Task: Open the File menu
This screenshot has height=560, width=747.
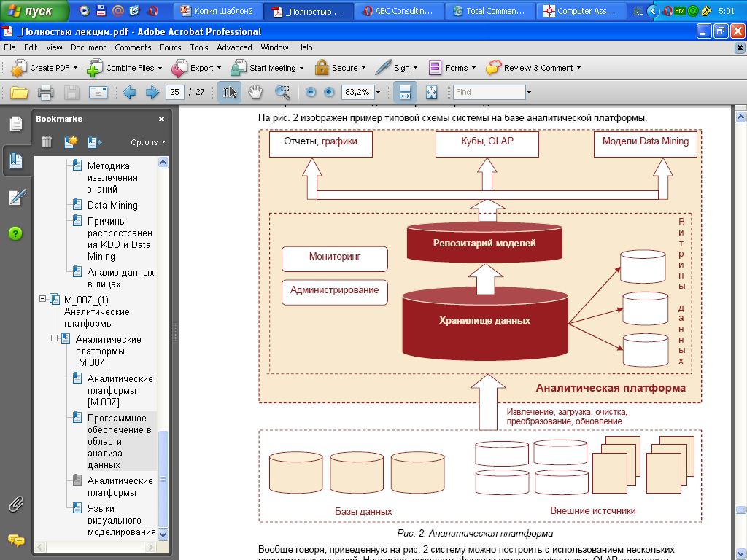Action: [9, 47]
